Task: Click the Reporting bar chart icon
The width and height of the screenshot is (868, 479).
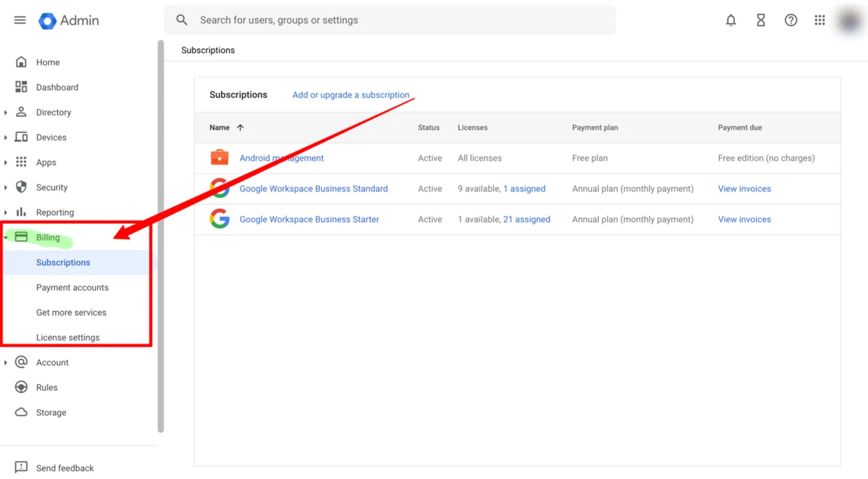Action: (21, 212)
